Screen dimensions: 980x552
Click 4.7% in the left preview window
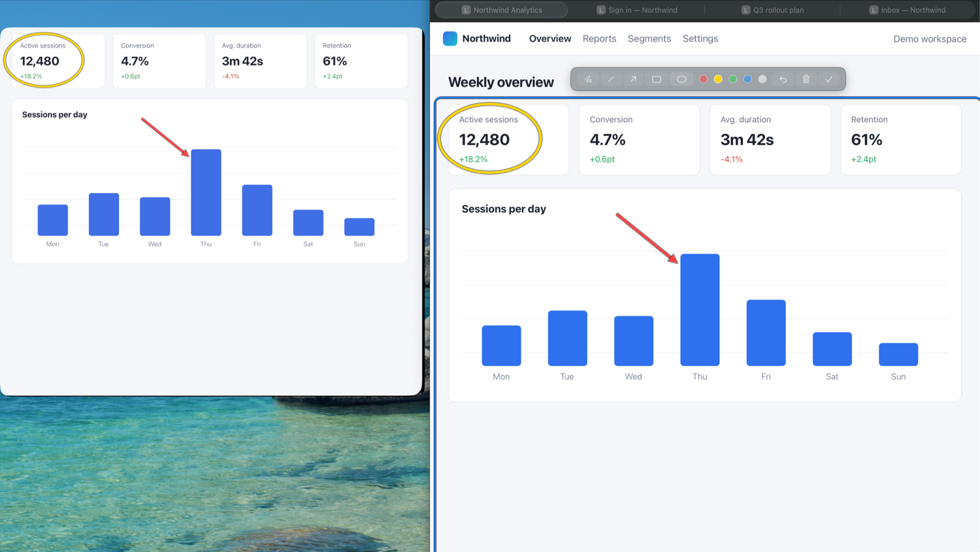coord(135,61)
